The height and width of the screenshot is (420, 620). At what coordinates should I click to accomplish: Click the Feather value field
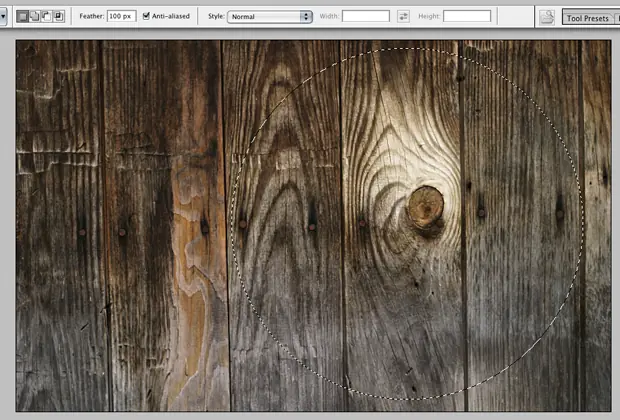(x=122, y=16)
